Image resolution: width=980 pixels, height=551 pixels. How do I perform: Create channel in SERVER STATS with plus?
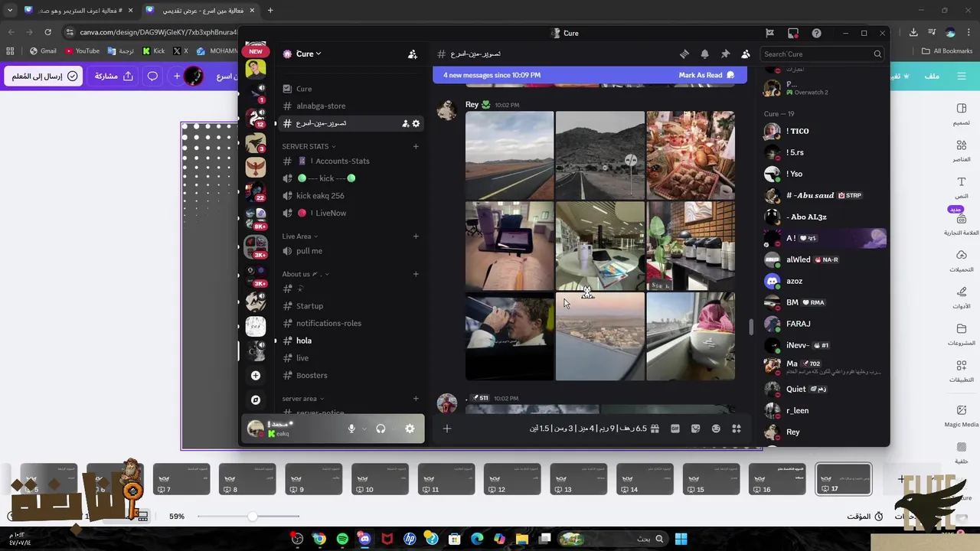[416, 146]
